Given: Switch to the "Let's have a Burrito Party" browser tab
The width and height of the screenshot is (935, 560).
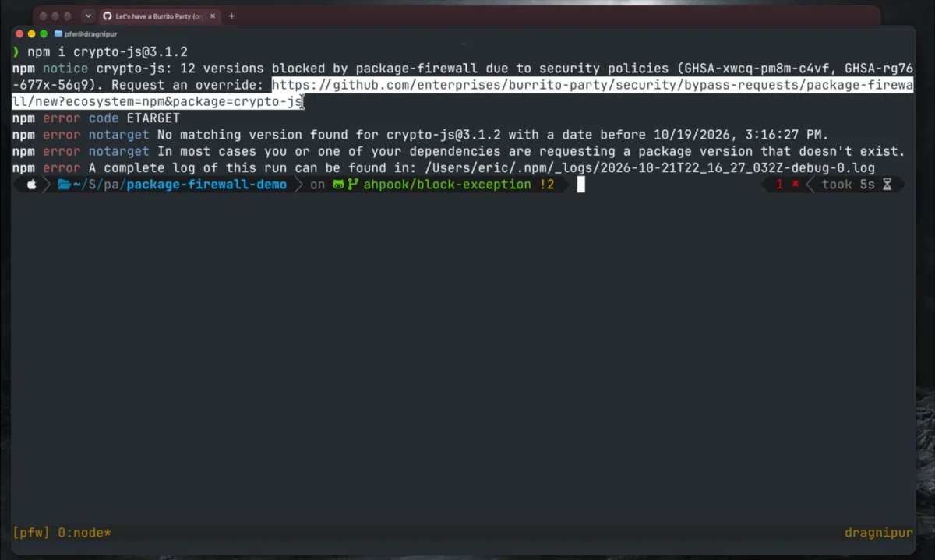Looking at the screenshot, I should coord(159,16).
